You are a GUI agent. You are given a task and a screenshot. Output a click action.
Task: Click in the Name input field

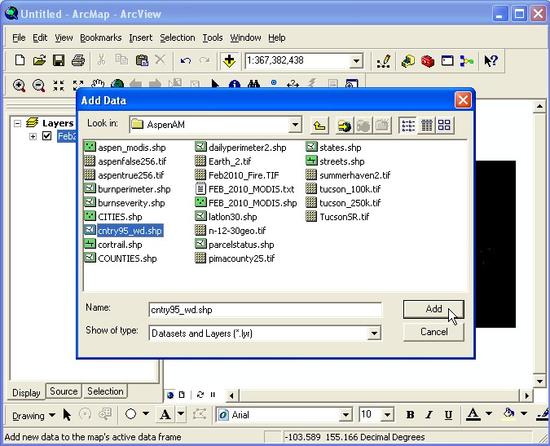tap(265, 310)
